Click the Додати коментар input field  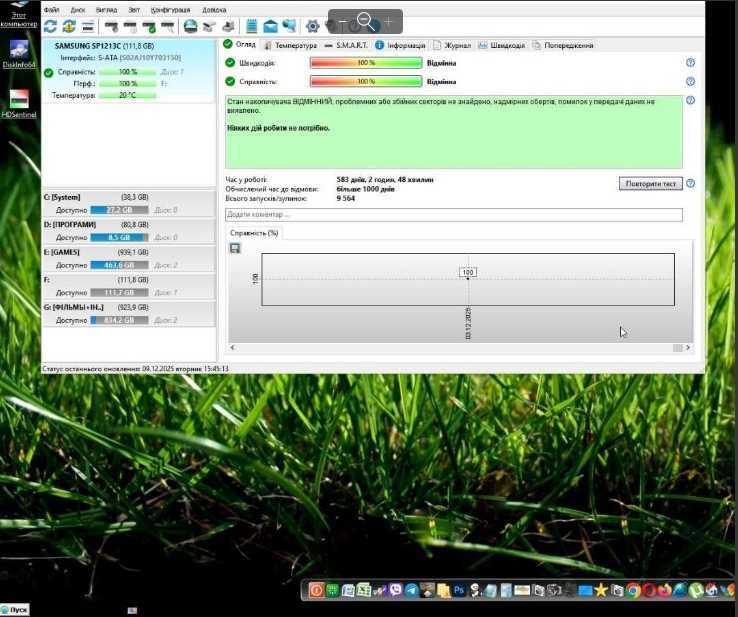coord(454,215)
